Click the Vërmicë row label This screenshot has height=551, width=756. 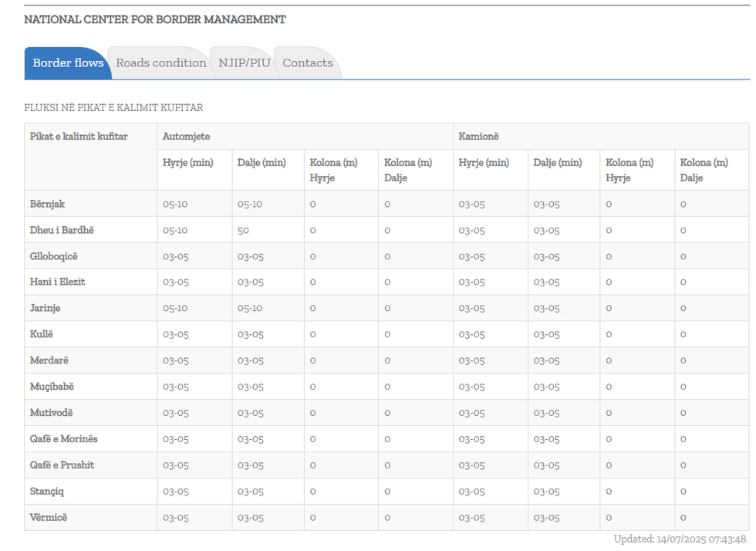tap(49, 517)
